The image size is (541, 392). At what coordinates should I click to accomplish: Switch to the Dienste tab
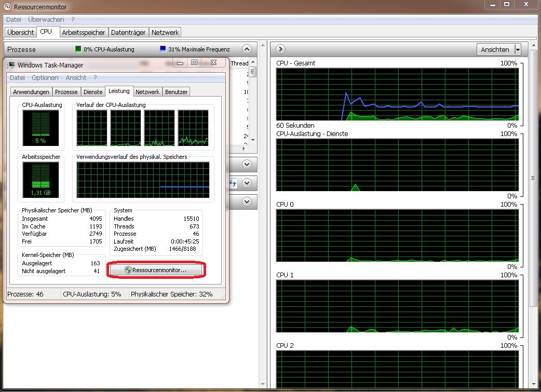pos(93,92)
